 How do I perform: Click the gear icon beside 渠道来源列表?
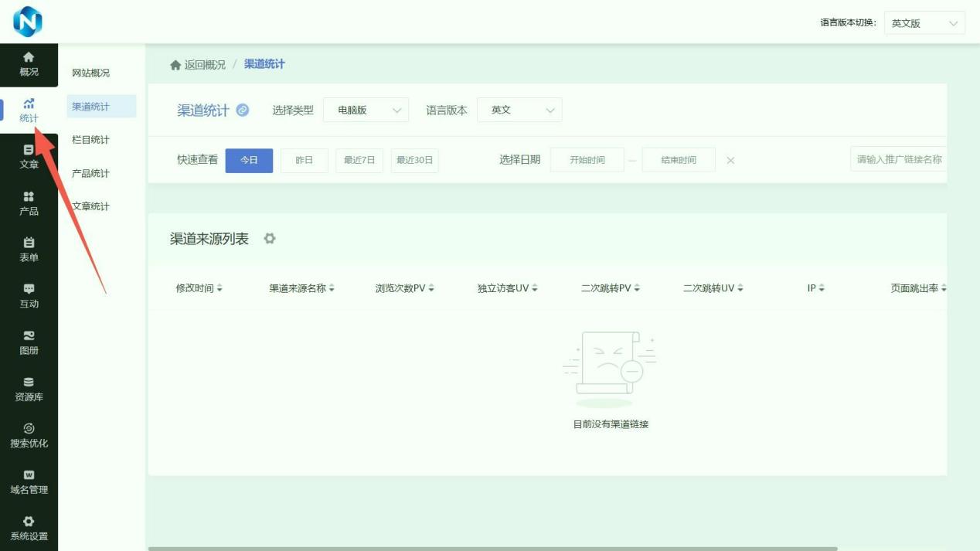270,239
